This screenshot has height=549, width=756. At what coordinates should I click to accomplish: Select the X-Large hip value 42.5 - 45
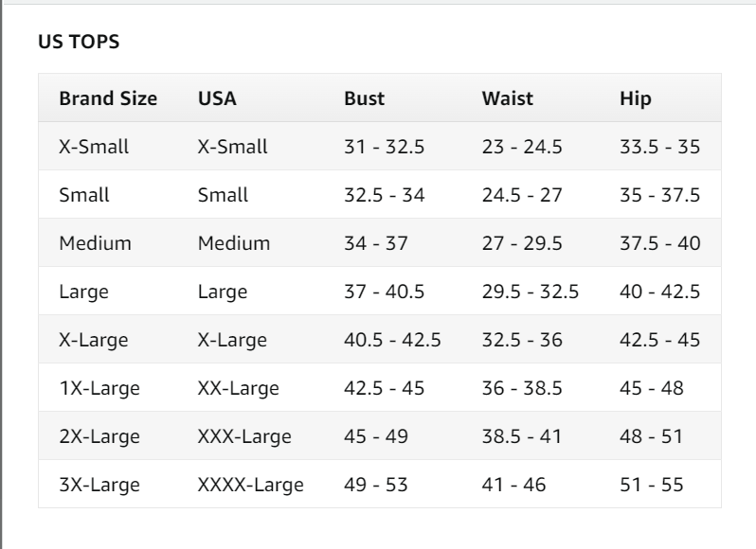pyautogui.click(x=659, y=340)
